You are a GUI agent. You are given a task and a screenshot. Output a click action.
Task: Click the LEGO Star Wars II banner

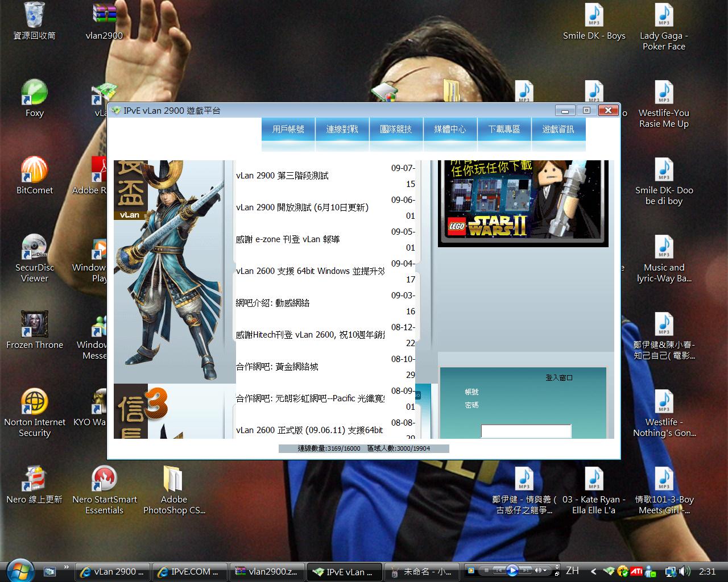tap(523, 202)
